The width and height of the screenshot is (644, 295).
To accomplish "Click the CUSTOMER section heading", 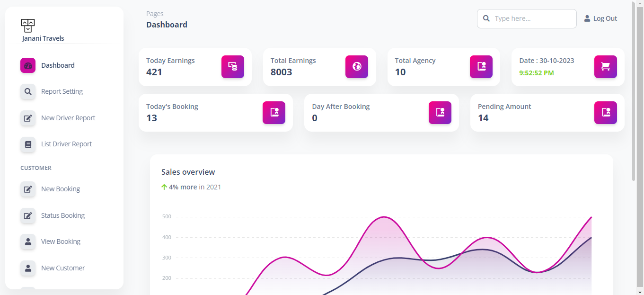I will pyautogui.click(x=36, y=168).
